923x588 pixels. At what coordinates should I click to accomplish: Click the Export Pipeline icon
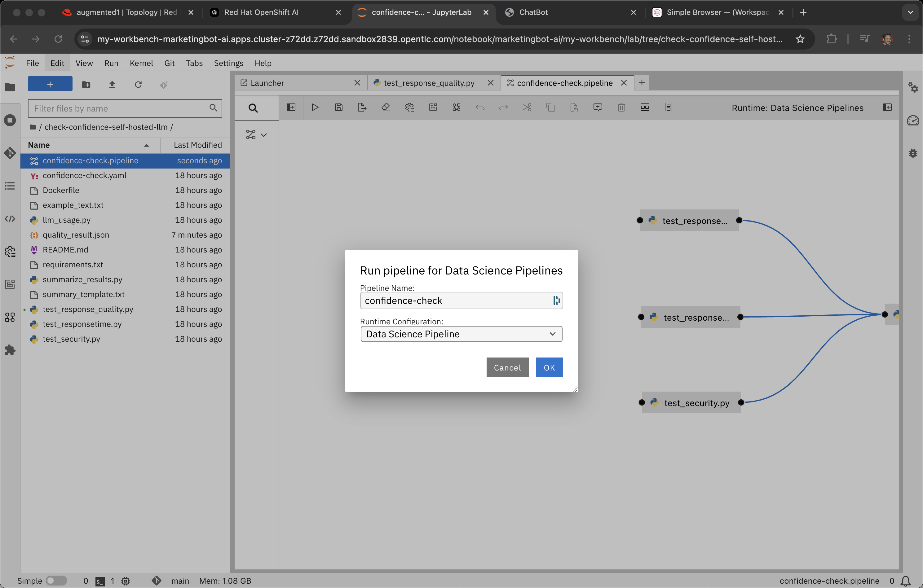pos(362,108)
